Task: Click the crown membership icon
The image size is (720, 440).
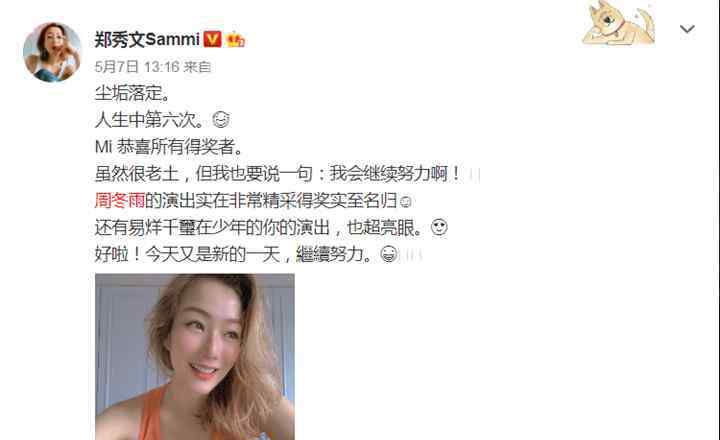Action: (x=235, y=40)
